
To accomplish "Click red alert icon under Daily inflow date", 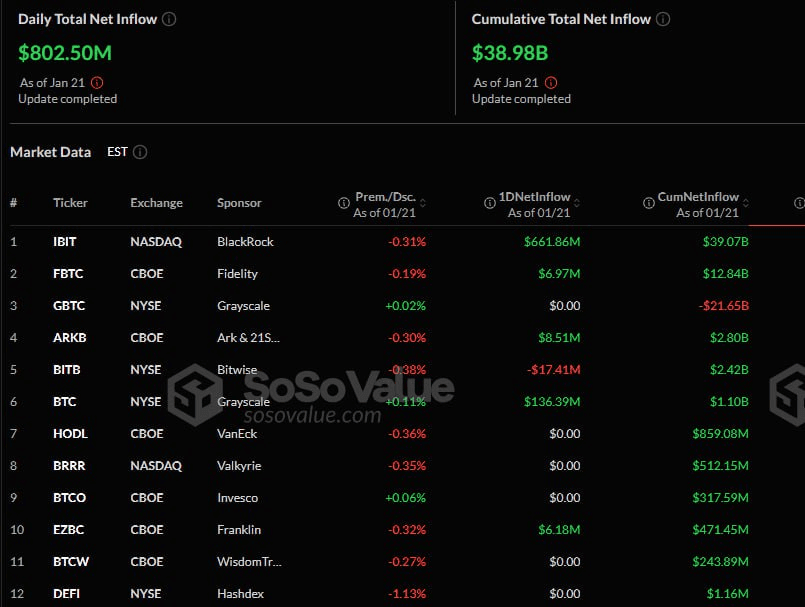I will (97, 83).
